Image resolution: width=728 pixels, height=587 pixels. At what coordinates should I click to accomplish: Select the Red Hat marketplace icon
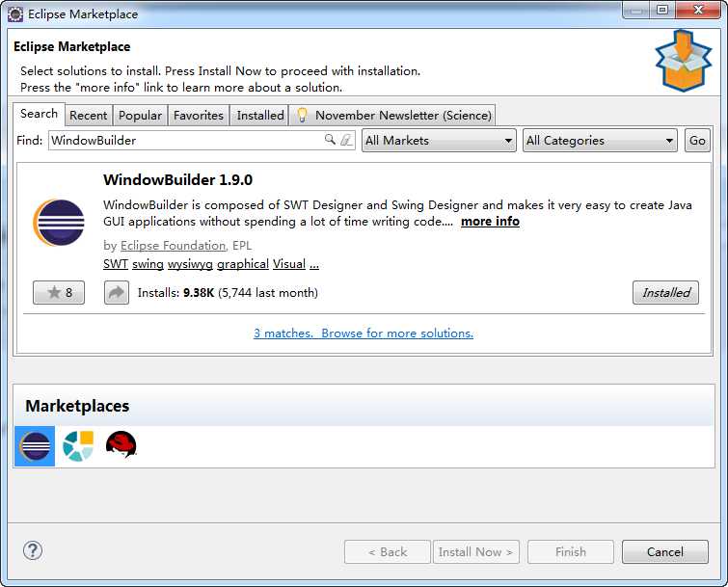pos(121,444)
